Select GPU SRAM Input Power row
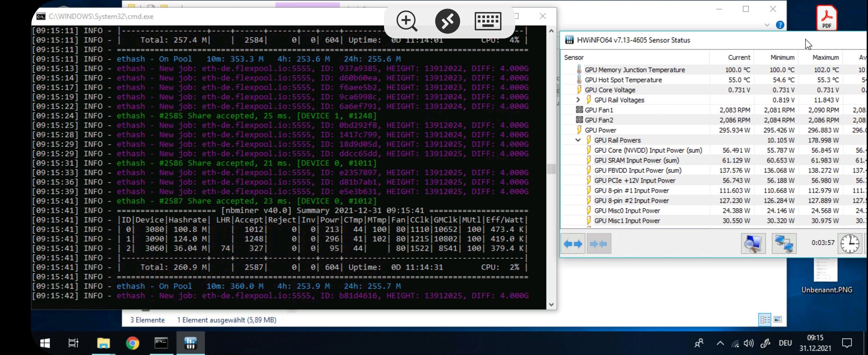This screenshot has height=355, width=868. 713,160
